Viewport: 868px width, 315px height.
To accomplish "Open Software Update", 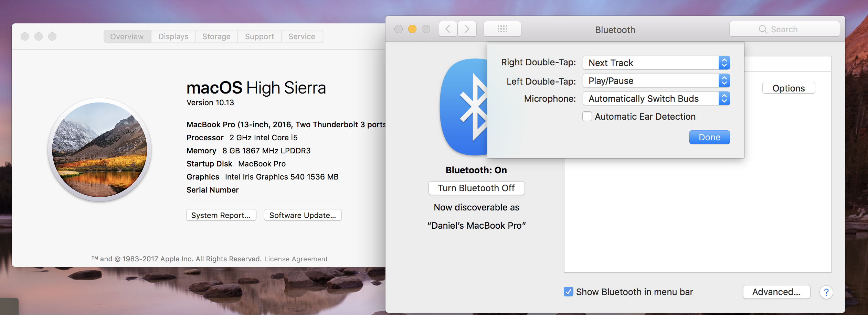I will tap(303, 215).
